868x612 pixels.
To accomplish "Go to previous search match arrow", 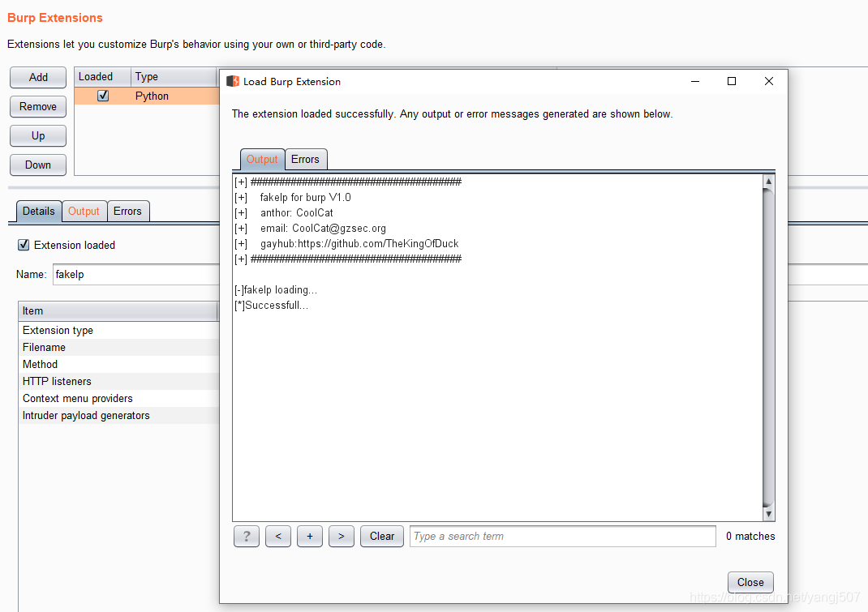I will (278, 536).
